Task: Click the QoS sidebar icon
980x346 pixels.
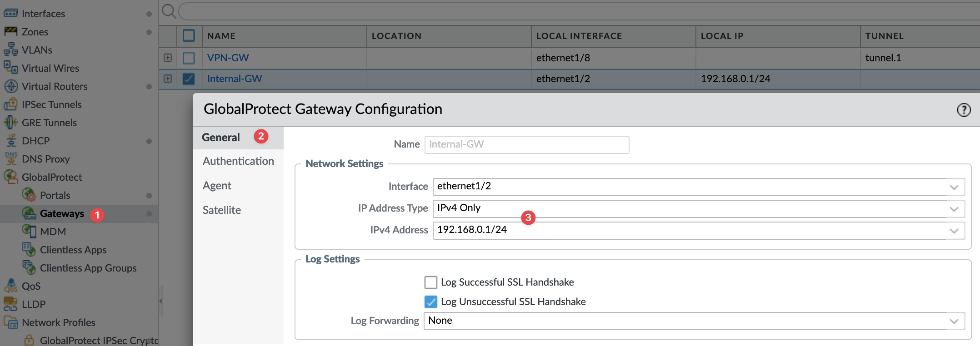Action: [x=10, y=286]
